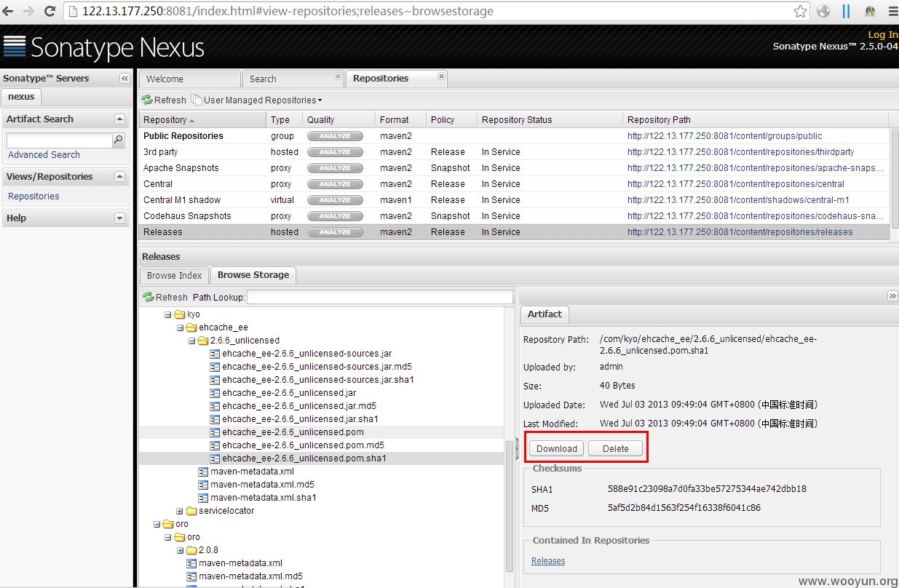Open the Browse Index tab
899x588 pixels.
[x=174, y=275]
